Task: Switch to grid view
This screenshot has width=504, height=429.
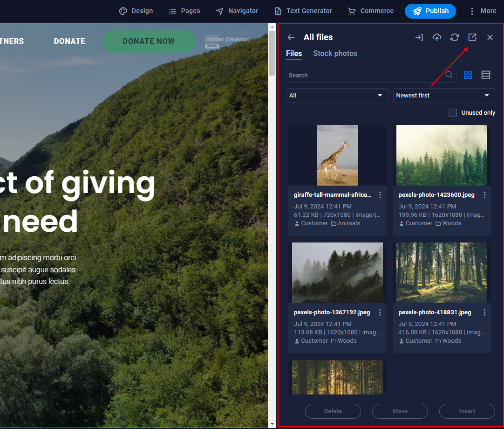Action: coord(468,75)
